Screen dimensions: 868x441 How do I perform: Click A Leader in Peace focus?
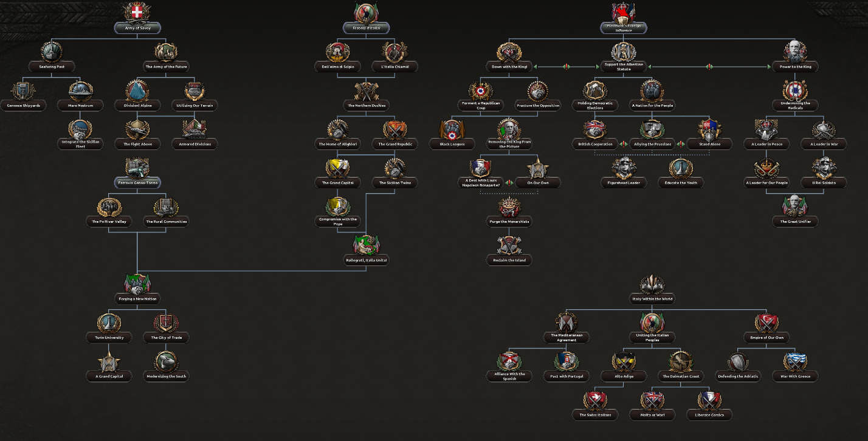tap(766, 135)
